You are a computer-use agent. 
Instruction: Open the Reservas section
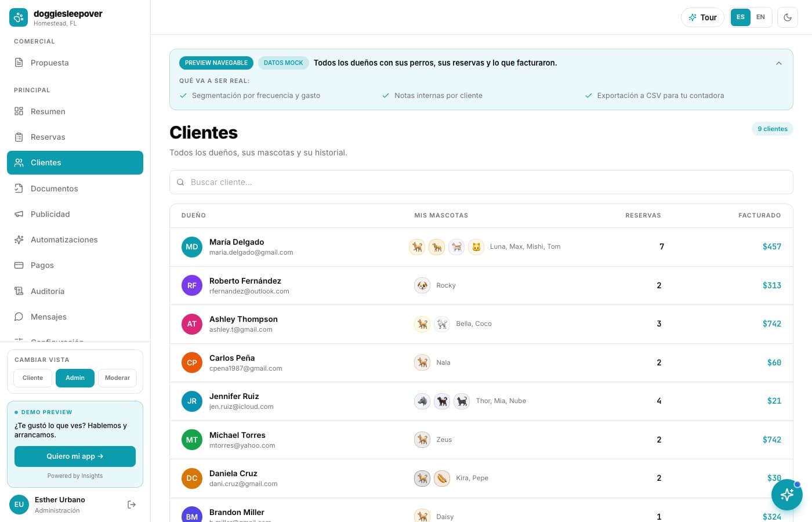point(75,137)
